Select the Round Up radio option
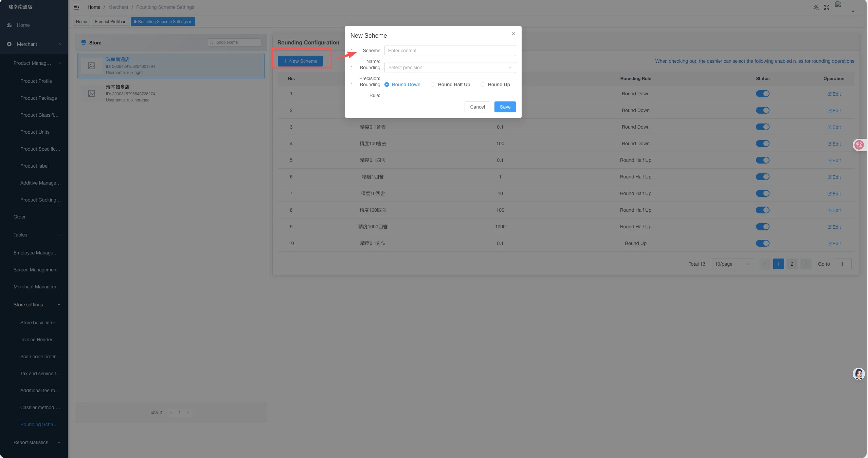This screenshot has height=458, width=868. click(495, 84)
